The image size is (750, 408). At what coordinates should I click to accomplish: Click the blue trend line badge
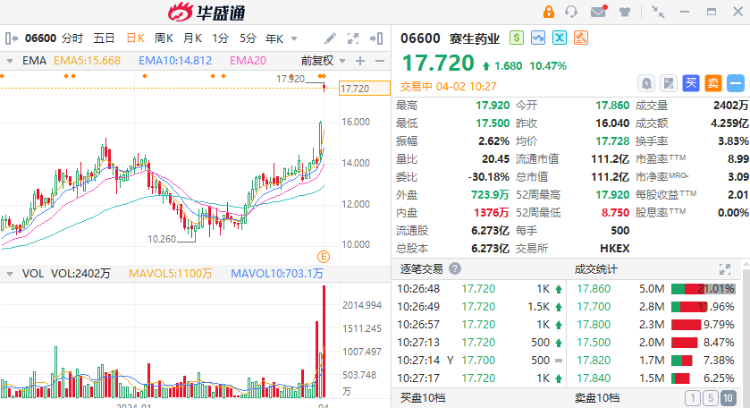[538, 38]
